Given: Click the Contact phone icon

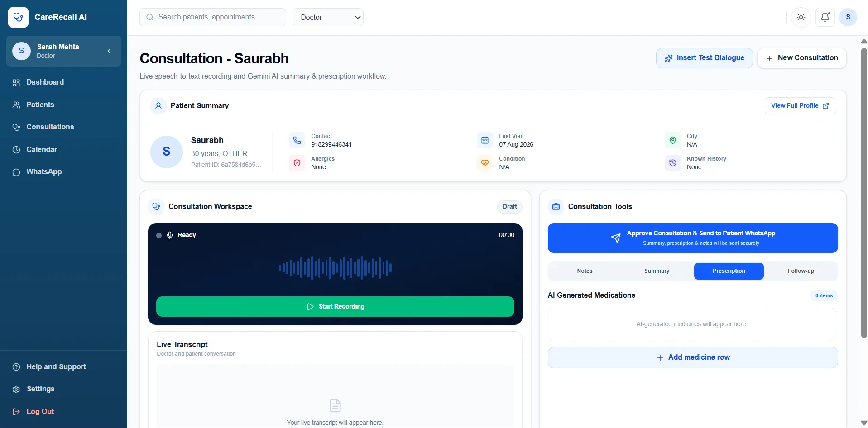Looking at the screenshot, I should coord(297,140).
